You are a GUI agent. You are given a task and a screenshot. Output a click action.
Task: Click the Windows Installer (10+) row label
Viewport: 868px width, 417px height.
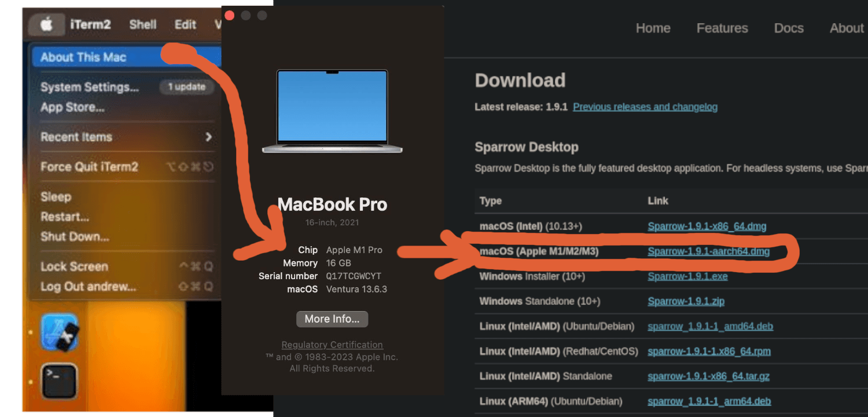coord(532,276)
